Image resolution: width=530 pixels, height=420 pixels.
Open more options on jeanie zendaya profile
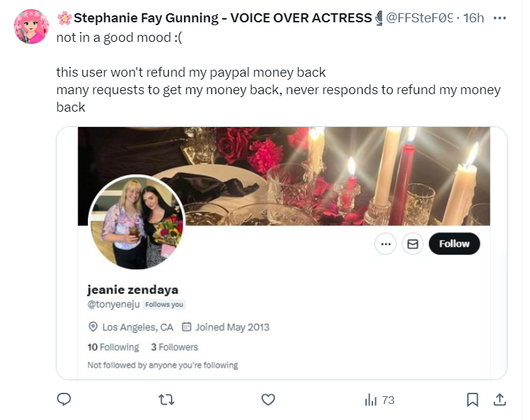click(386, 243)
